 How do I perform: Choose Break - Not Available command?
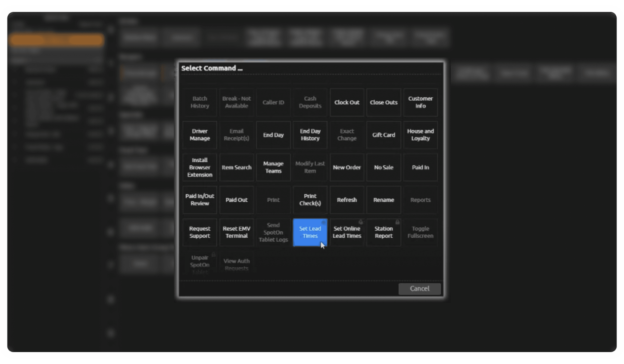click(236, 102)
